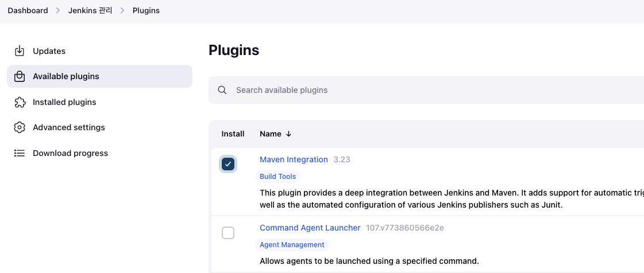Click the Agent Management category tag

pyautogui.click(x=292, y=245)
